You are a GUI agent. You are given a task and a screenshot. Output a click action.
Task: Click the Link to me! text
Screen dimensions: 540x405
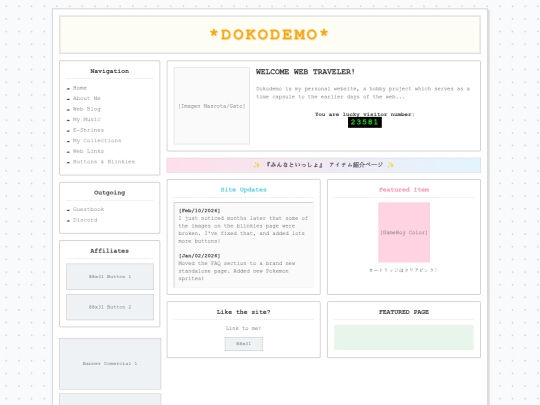pos(243,328)
